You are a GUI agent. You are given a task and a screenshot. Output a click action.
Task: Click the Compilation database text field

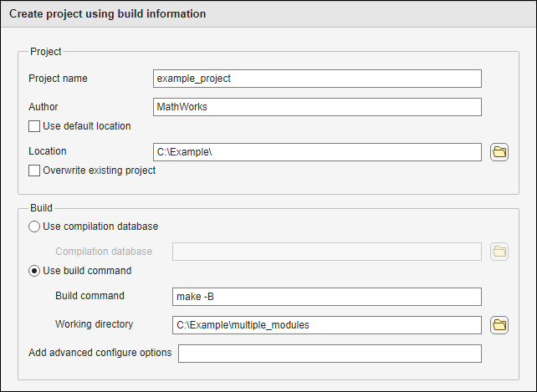[327, 252]
